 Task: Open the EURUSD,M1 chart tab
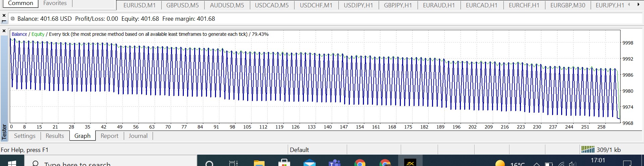tap(139, 5)
